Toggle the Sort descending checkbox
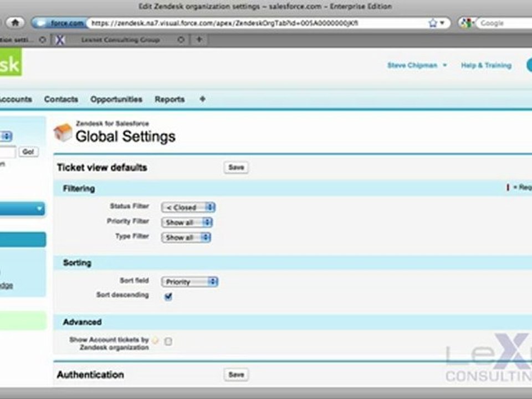The height and width of the screenshot is (399, 532). tap(168, 296)
